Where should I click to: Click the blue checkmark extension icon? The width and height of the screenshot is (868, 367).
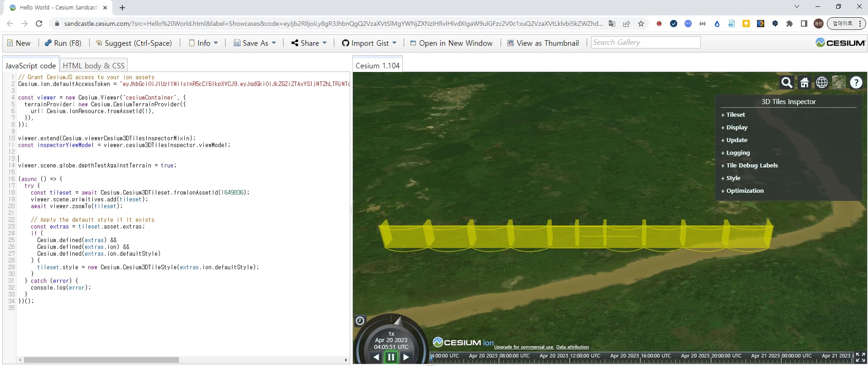pos(674,24)
